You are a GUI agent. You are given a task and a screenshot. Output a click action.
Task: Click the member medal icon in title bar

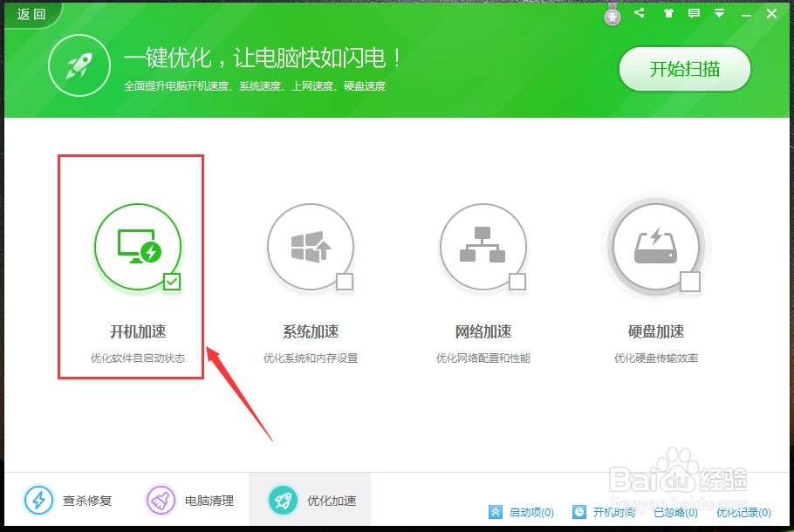pyautogui.click(x=611, y=15)
